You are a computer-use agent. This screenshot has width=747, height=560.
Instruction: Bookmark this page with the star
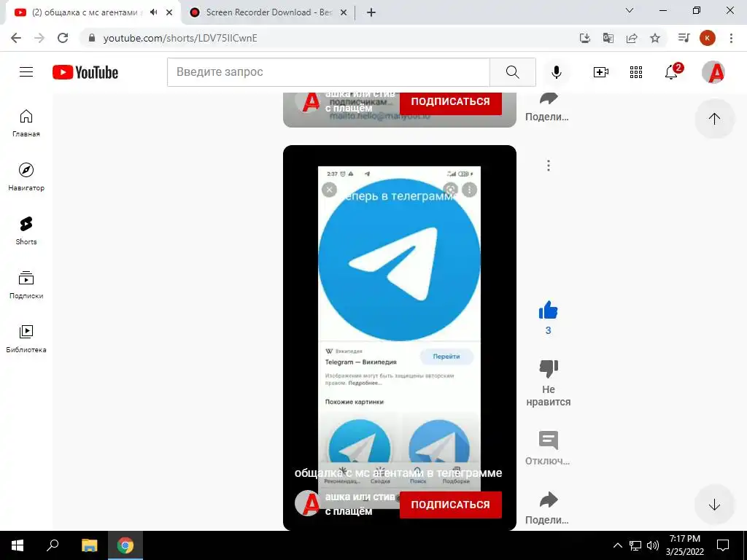pyautogui.click(x=655, y=38)
